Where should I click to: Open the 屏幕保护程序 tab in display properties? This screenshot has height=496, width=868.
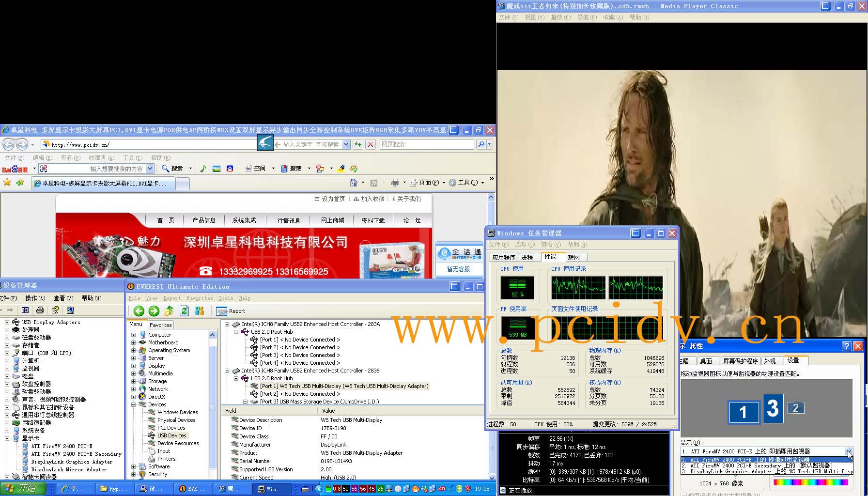(x=741, y=361)
